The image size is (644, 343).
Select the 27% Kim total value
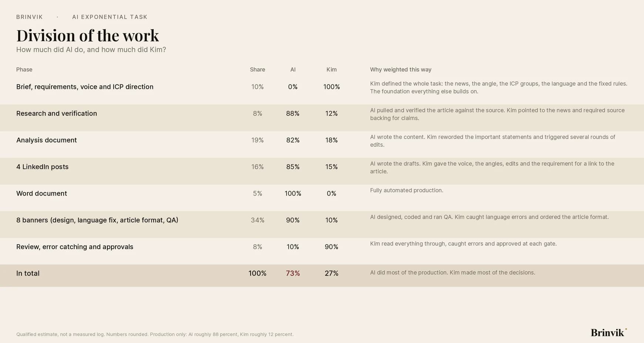[332, 273]
